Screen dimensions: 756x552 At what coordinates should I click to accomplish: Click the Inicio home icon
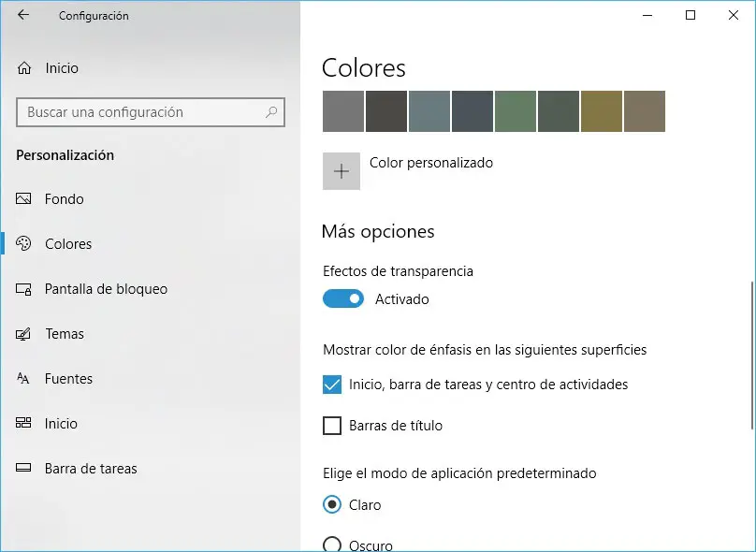pyautogui.click(x=24, y=68)
